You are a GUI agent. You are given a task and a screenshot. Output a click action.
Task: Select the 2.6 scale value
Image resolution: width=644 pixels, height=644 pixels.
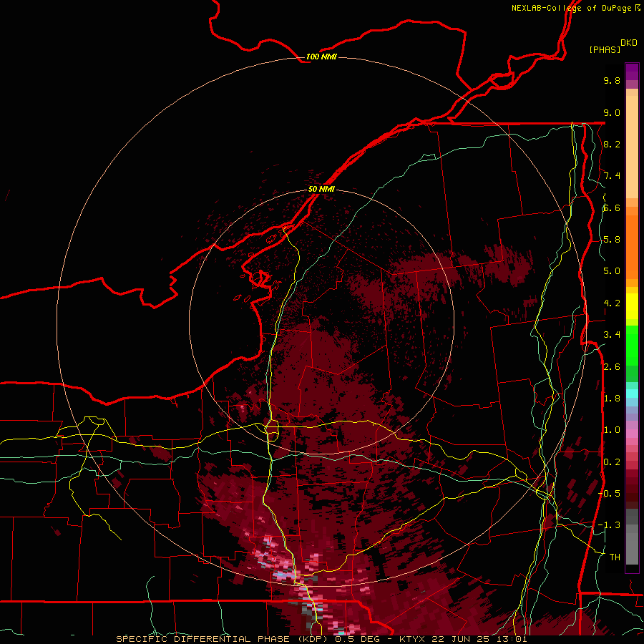(612, 367)
